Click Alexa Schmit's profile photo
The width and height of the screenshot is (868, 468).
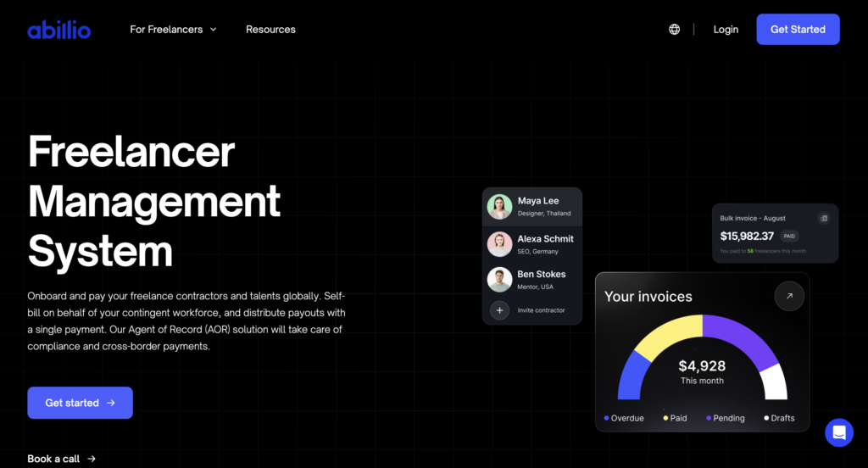(499, 244)
